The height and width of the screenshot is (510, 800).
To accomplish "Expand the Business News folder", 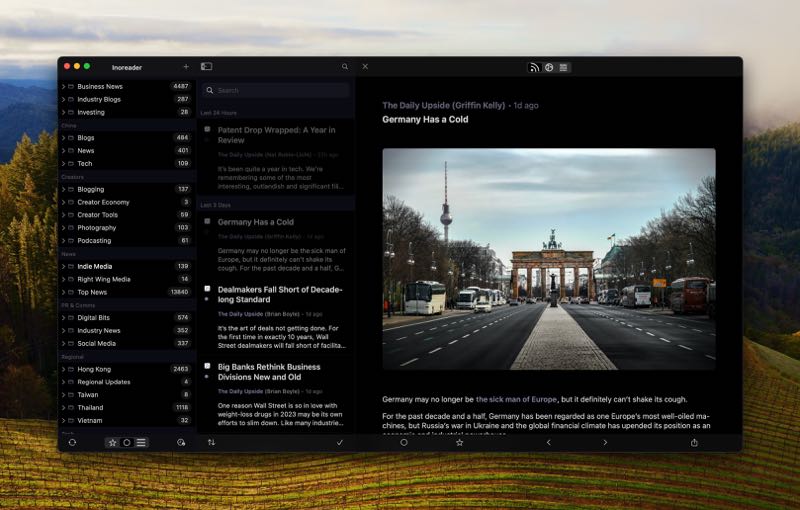I will [63, 86].
